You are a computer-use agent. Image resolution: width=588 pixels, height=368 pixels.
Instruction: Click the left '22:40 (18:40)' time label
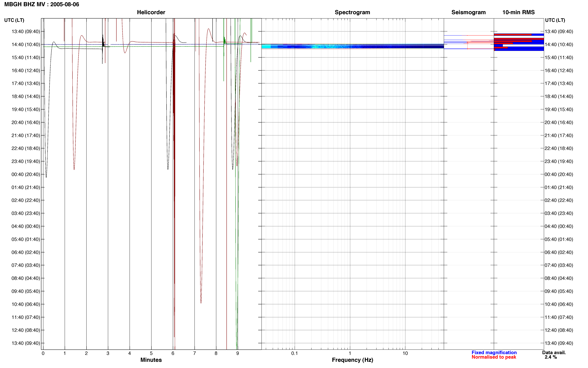(x=26, y=148)
